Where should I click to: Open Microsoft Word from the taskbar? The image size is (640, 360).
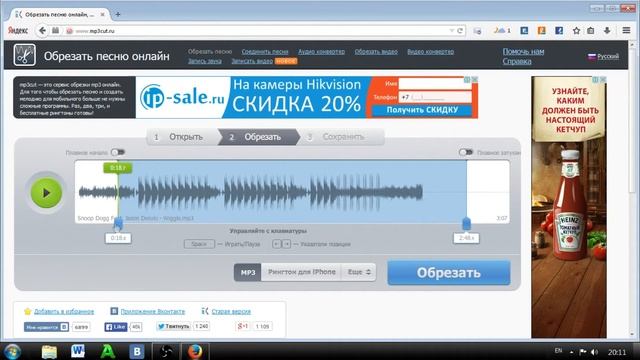point(78,351)
